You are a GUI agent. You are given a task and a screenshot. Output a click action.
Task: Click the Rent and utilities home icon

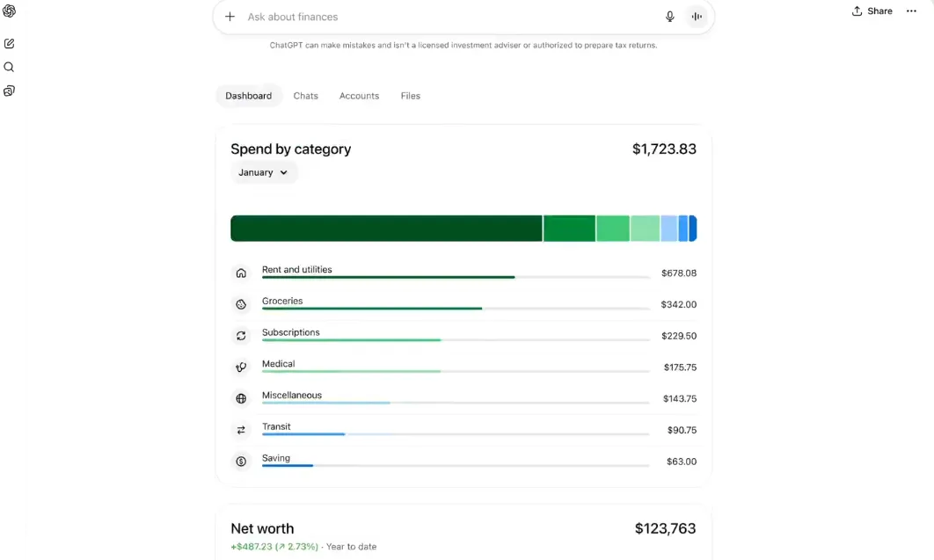(241, 273)
